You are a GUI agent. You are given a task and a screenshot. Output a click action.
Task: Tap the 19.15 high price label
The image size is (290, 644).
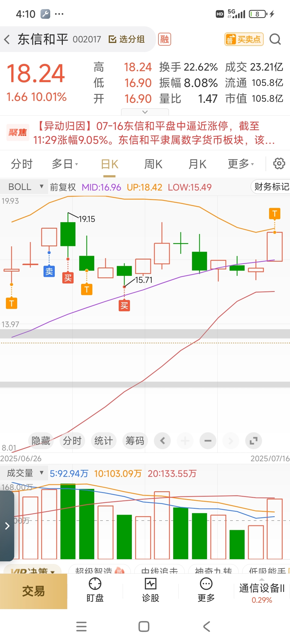[87, 219]
